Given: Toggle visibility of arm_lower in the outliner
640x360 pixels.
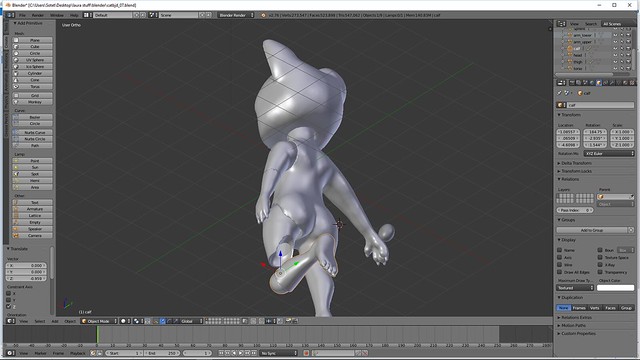Looking at the screenshot, I should pos(615,35).
